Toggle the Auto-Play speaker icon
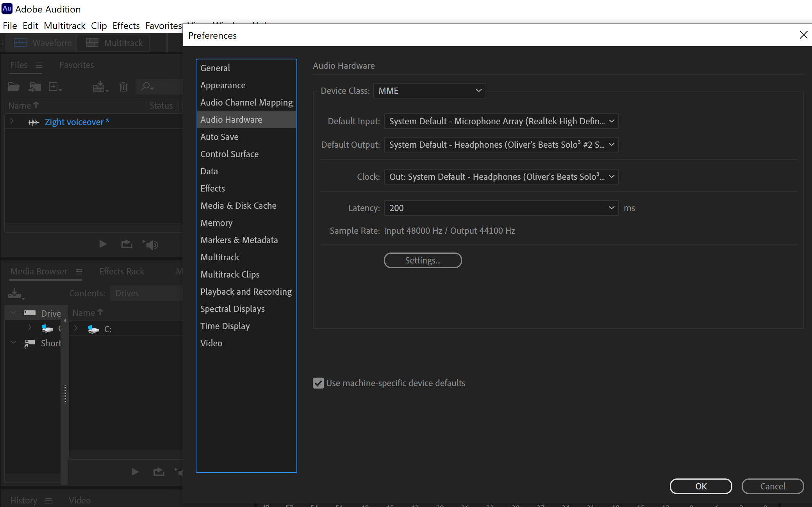This screenshot has width=812, height=507. [150, 244]
